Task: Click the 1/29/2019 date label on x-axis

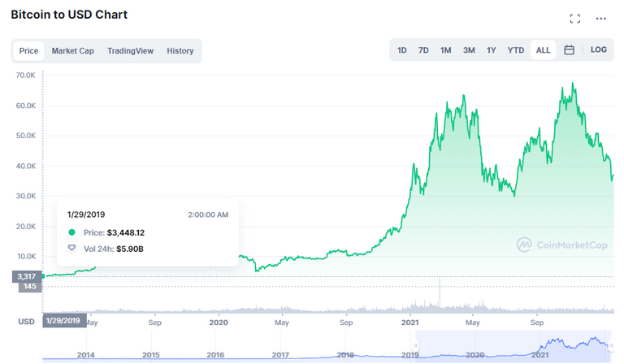Action: tap(63, 321)
